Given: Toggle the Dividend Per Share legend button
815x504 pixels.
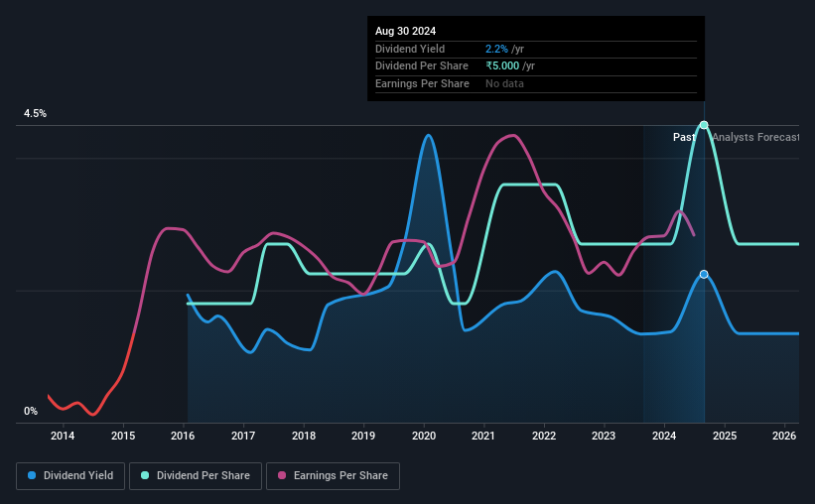Looking at the screenshot, I should pos(196,476).
